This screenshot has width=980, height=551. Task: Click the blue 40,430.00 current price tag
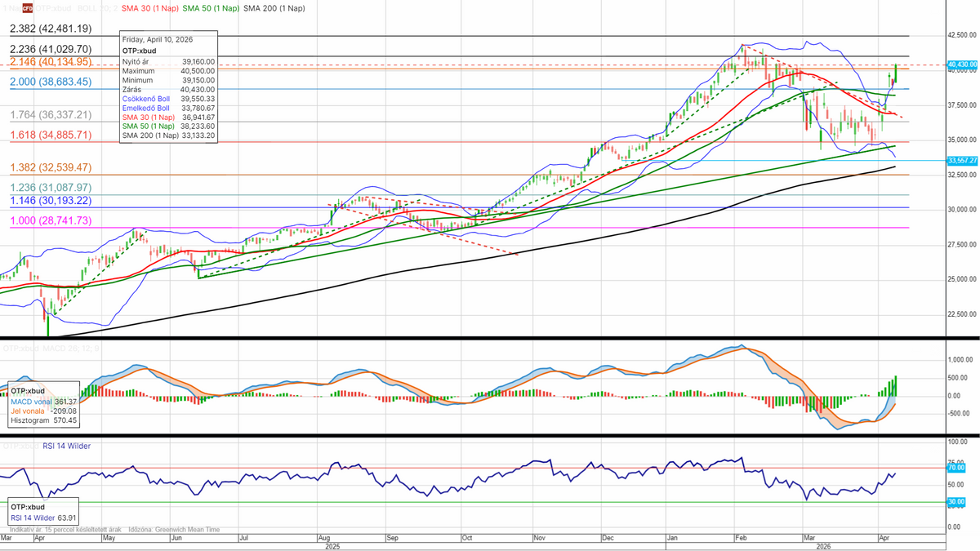click(962, 64)
